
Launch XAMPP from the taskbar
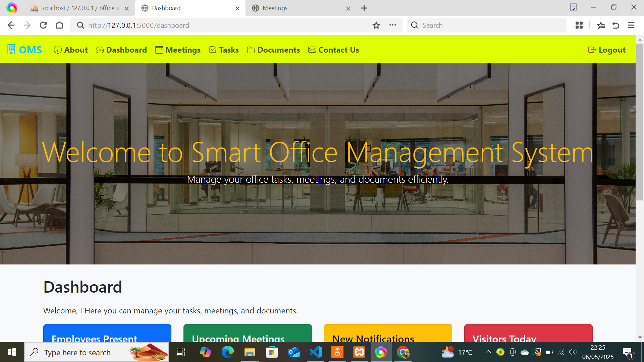[x=359, y=352]
